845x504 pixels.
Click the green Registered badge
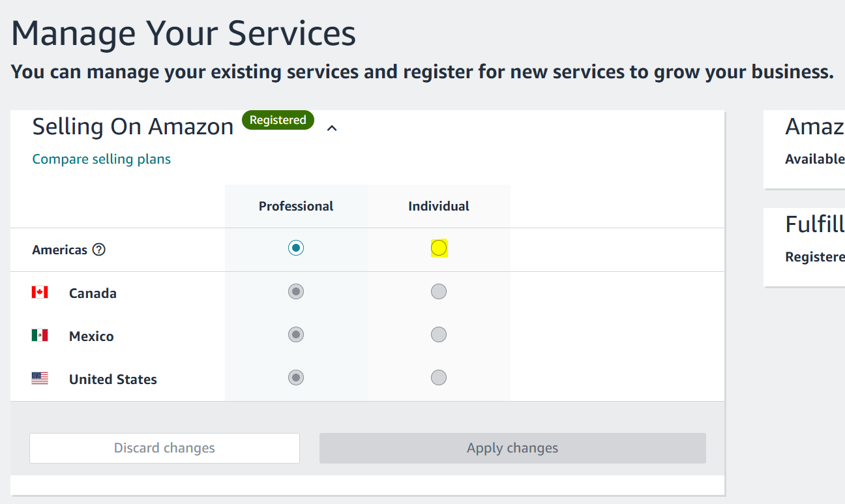click(x=278, y=120)
